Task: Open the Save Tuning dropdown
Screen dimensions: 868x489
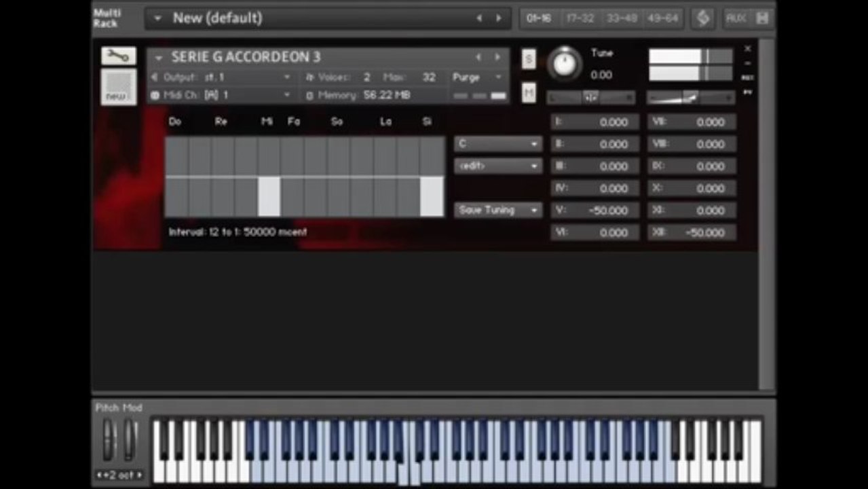Action: tap(498, 211)
